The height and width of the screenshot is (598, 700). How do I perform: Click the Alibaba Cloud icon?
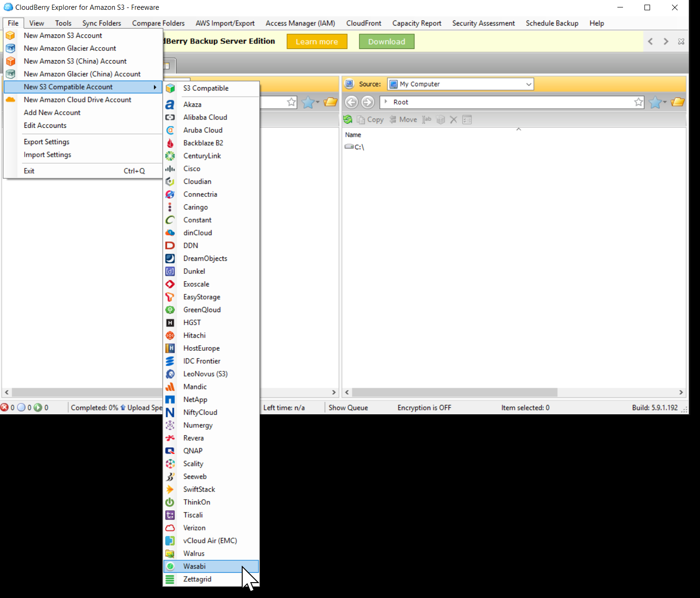(170, 118)
